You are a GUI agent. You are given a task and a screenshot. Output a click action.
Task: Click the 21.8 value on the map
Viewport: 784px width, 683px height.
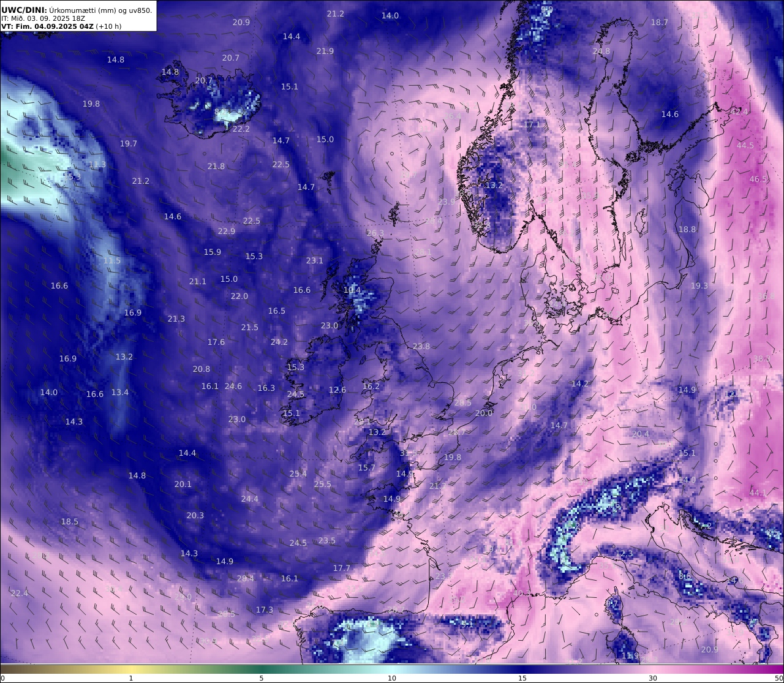tap(216, 167)
